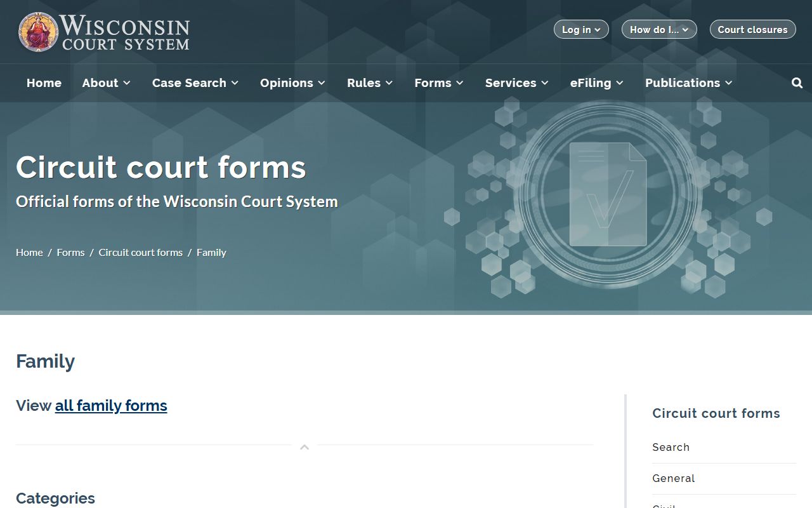This screenshot has height=508, width=812.
Task: Follow the Forms breadcrumb link
Action: point(70,252)
